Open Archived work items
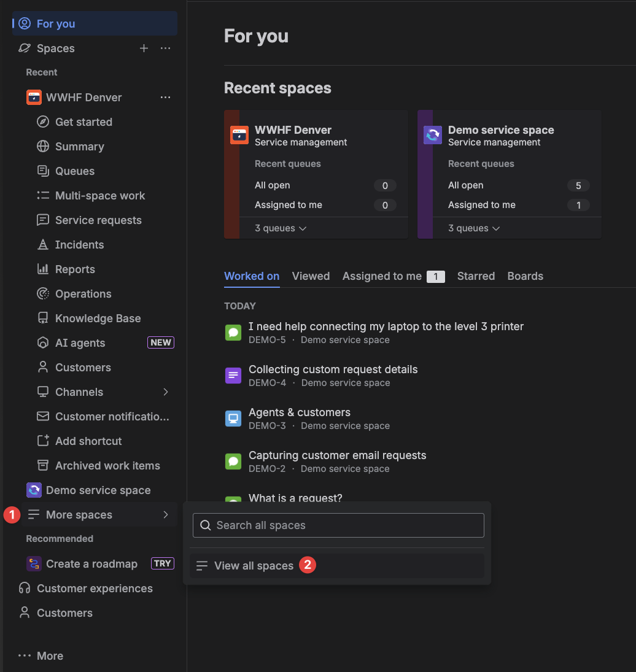 click(107, 466)
